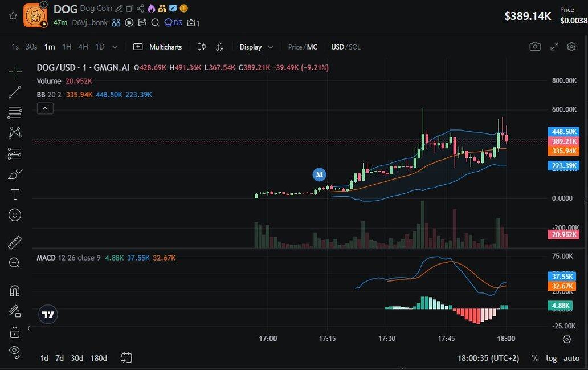Take a chart snapshot with camera icon
The image size is (588, 370).
(x=534, y=47)
